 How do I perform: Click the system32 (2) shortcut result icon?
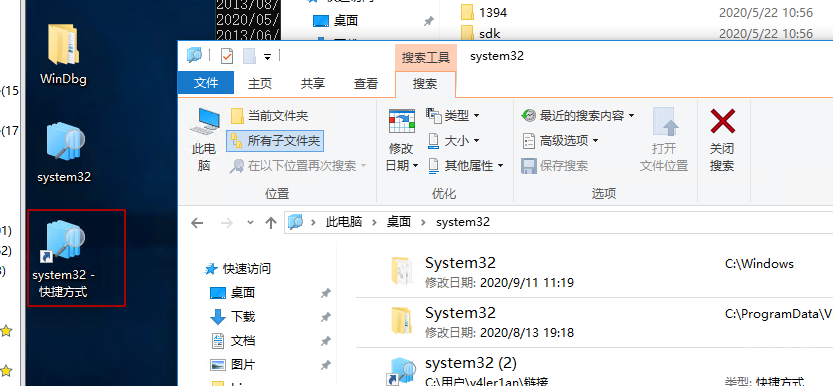[401, 371]
